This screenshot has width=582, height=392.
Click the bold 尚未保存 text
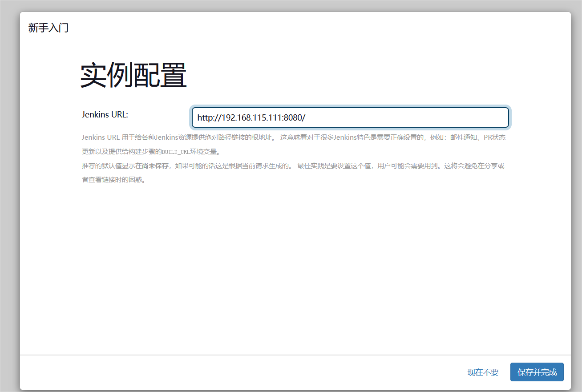[155, 166]
